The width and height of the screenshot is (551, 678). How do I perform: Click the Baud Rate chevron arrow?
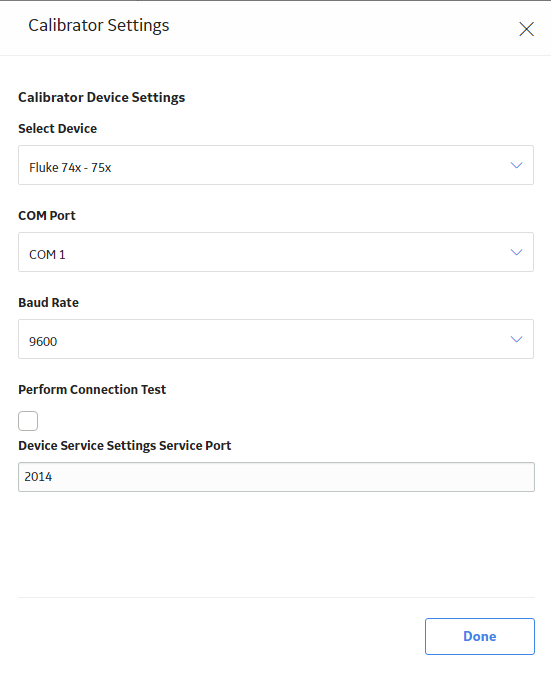tap(516, 339)
